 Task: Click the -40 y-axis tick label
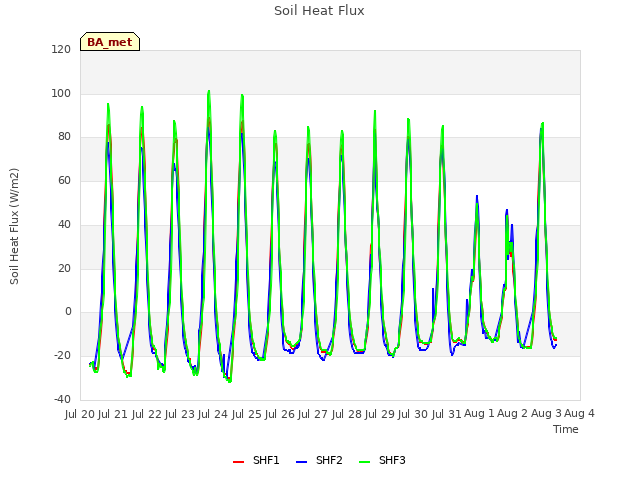[62, 399]
